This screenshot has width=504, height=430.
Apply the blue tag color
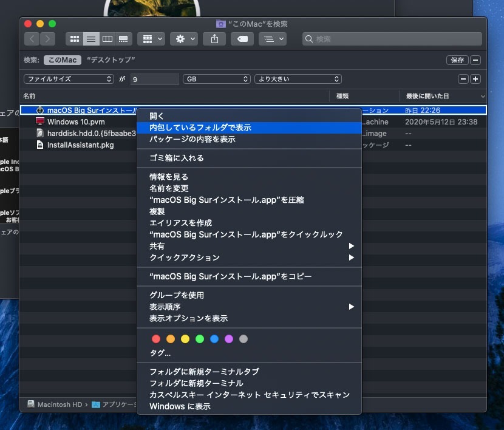(x=214, y=339)
